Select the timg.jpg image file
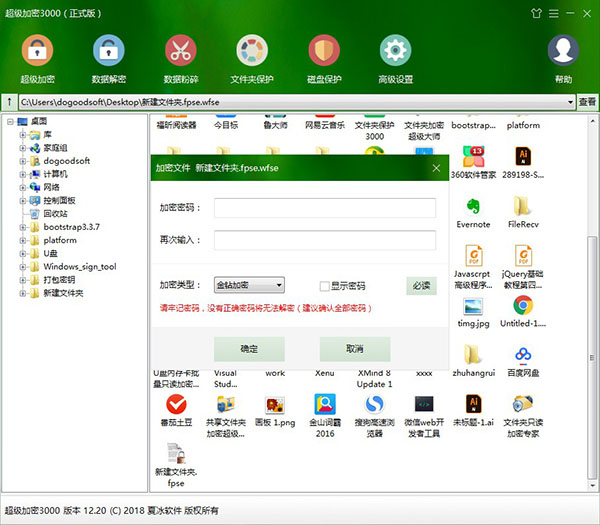This screenshot has width=600, height=525. tap(473, 312)
